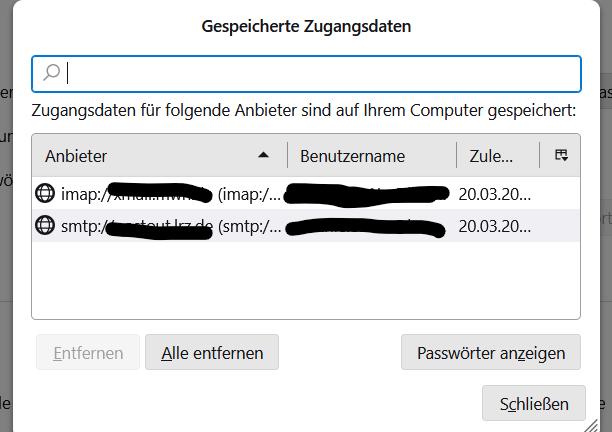Click the globe icon of smtp entry
Image resolution: width=612 pixels, height=432 pixels.
point(45,225)
